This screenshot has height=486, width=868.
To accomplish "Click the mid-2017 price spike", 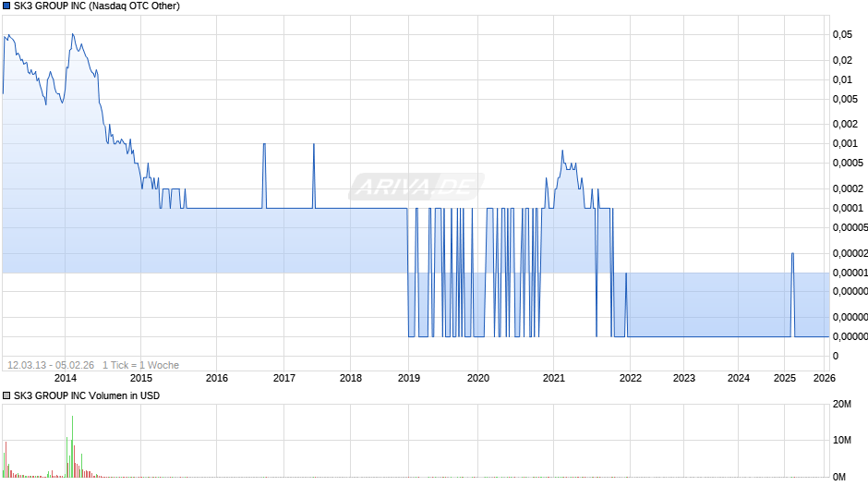I will [314, 145].
